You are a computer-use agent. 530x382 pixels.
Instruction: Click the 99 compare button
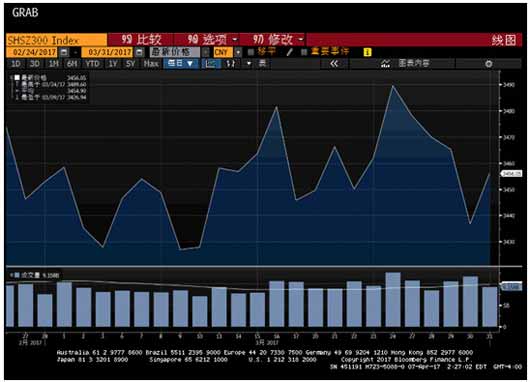pyautogui.click(x=141, y=40)
